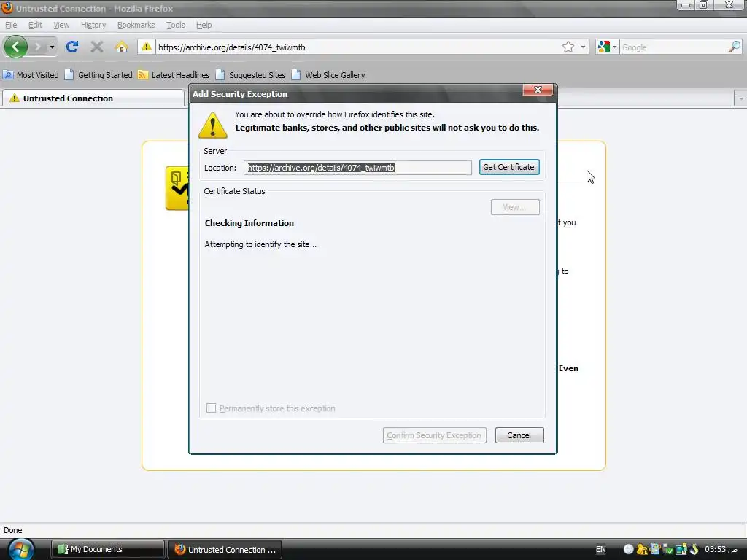Click the magnifier search icon
The width and height of the screenshot is (747, 560).
coord(735,47)
